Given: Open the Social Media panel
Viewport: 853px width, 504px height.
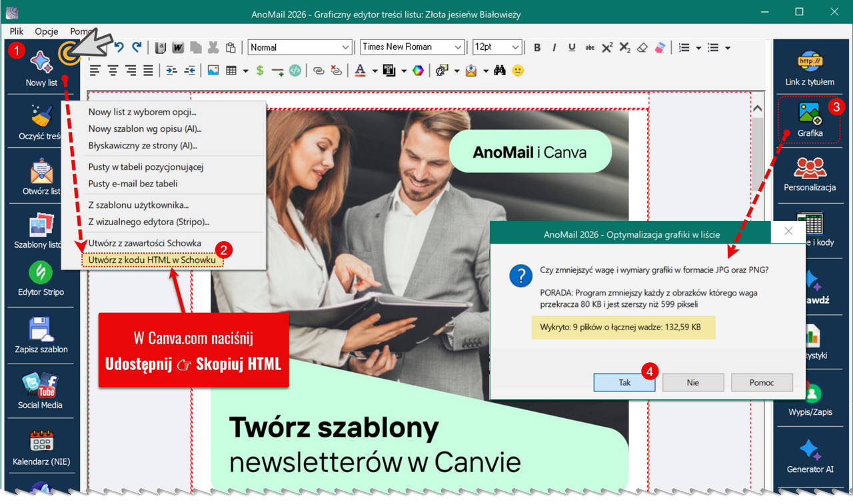Looking at the screenshot, I should (x=40, y=391).
